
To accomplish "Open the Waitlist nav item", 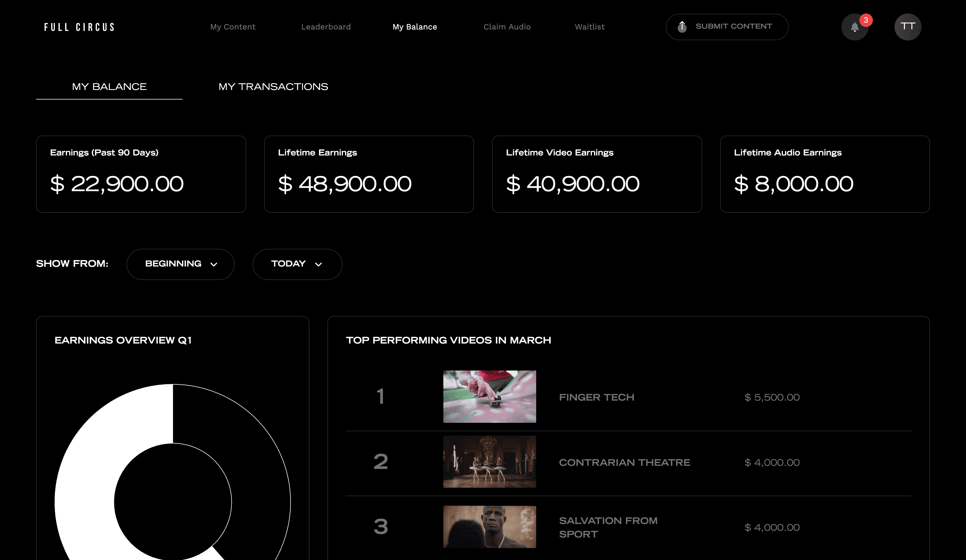I will tap(590, 27).
